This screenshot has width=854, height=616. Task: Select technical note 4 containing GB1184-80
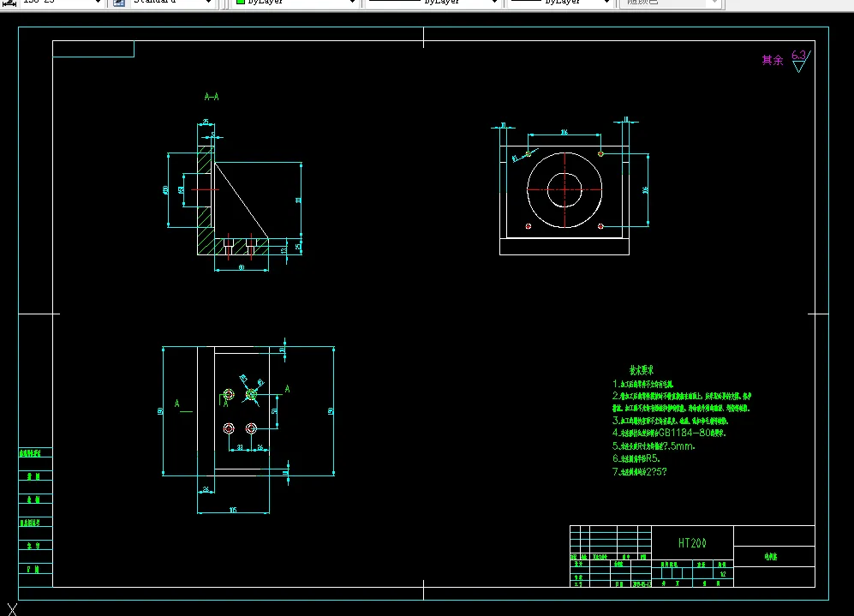(x=669, y=433)
